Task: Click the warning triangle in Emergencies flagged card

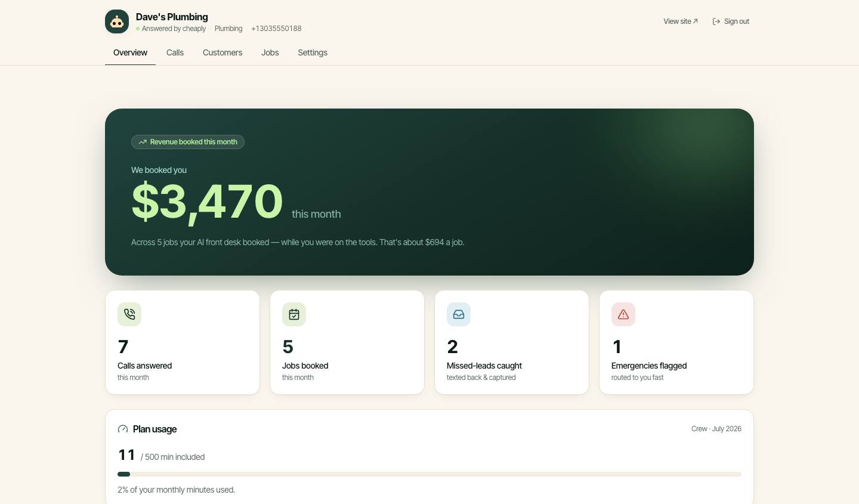Action: pos(623,314)
